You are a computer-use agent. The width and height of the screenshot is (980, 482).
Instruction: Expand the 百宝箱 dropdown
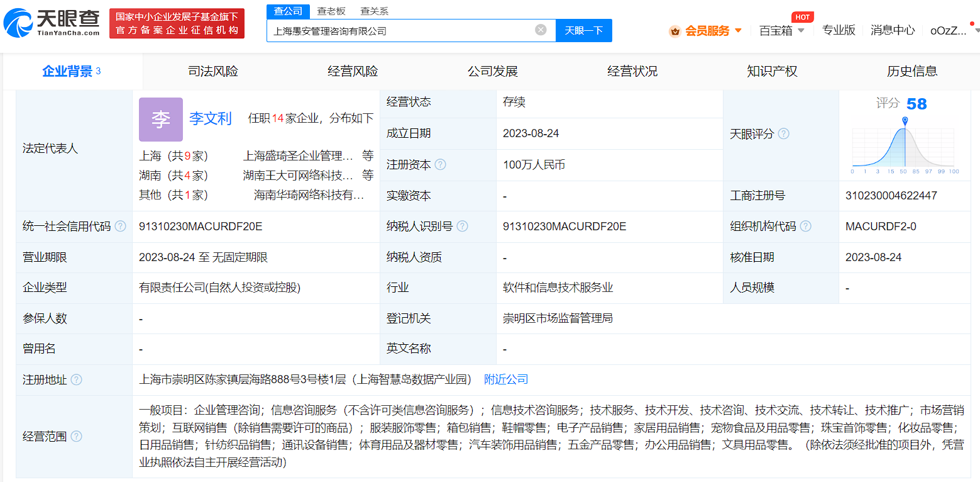pyautogui.click(x=801, y=31)
